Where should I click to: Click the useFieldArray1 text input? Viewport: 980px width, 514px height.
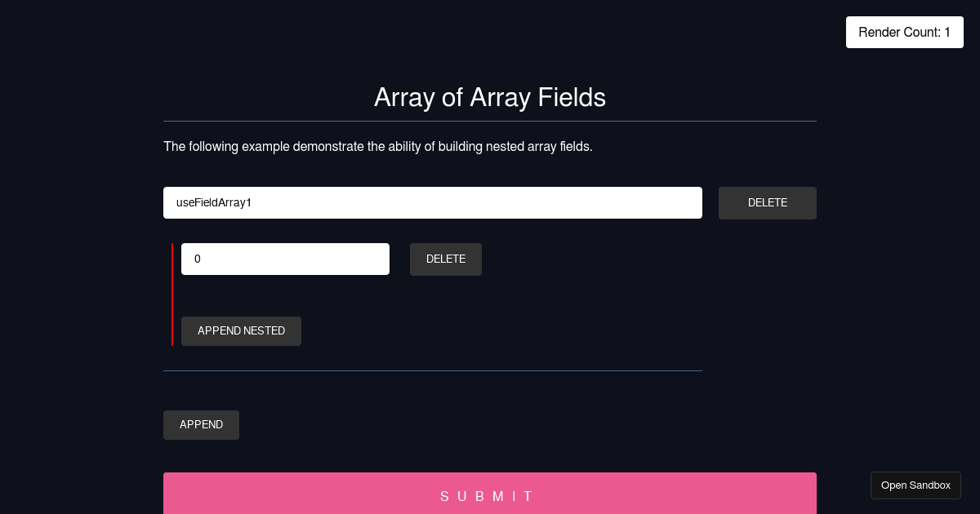coord(433,203)
